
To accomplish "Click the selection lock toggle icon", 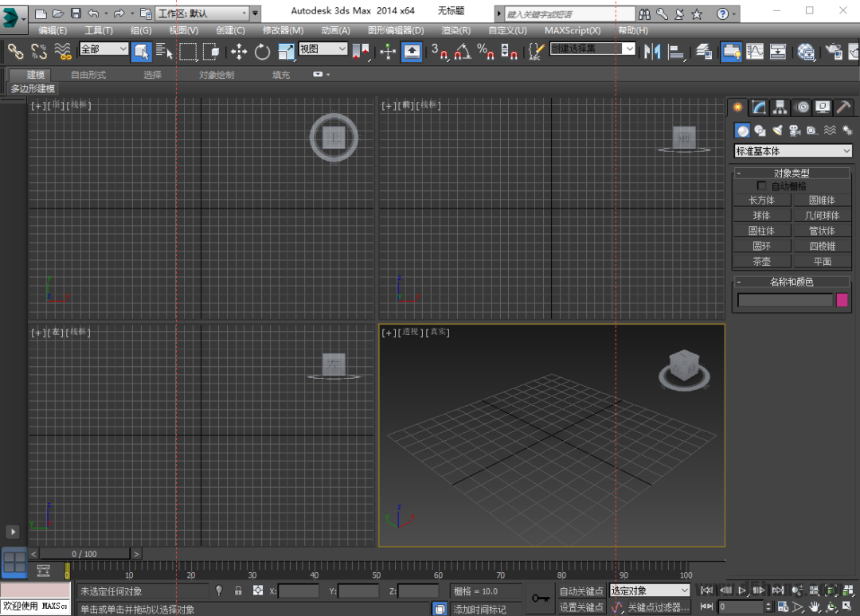I will (238, 591).
